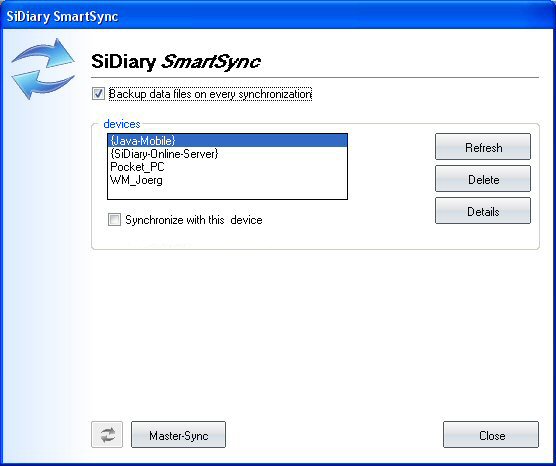The width and height of the screenshot is (556, 466).
Task: Enable the Synchronize with this device checkbox
Action: coord(114,220)
